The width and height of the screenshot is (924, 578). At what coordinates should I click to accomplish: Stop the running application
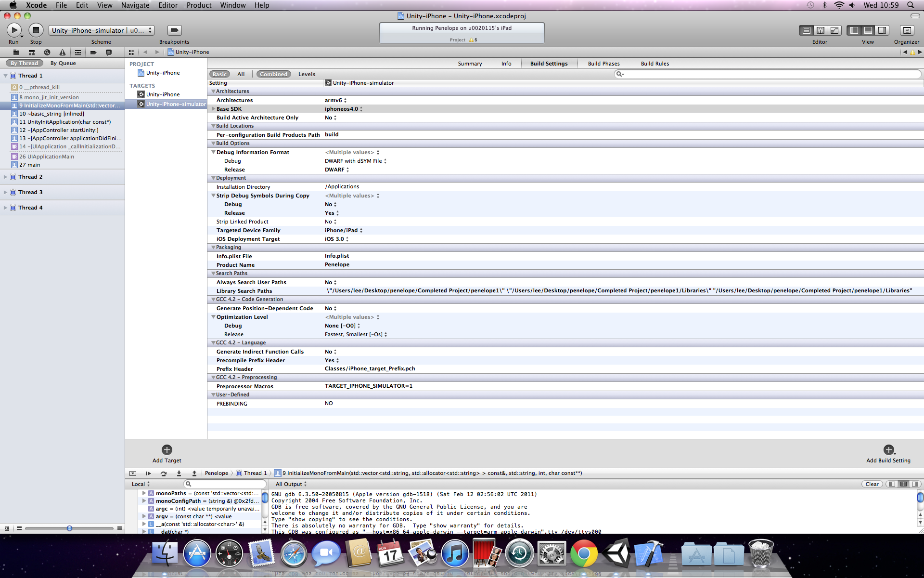point(36,30)
